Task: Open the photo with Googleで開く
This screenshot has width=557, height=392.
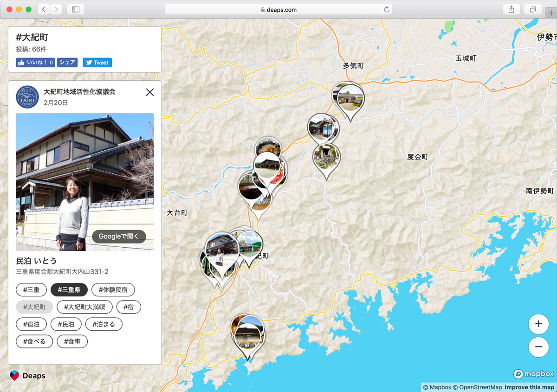Action: point(119,237)
